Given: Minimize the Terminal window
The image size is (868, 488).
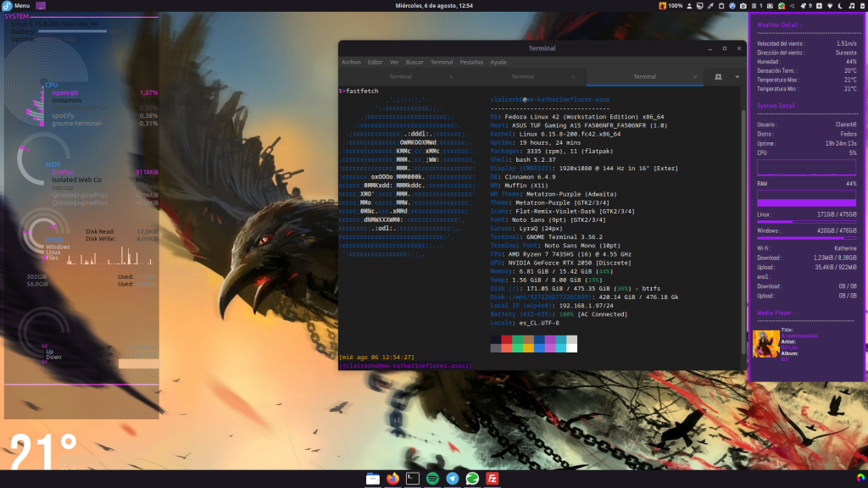Looking at the screenshot, I should 710,48.
